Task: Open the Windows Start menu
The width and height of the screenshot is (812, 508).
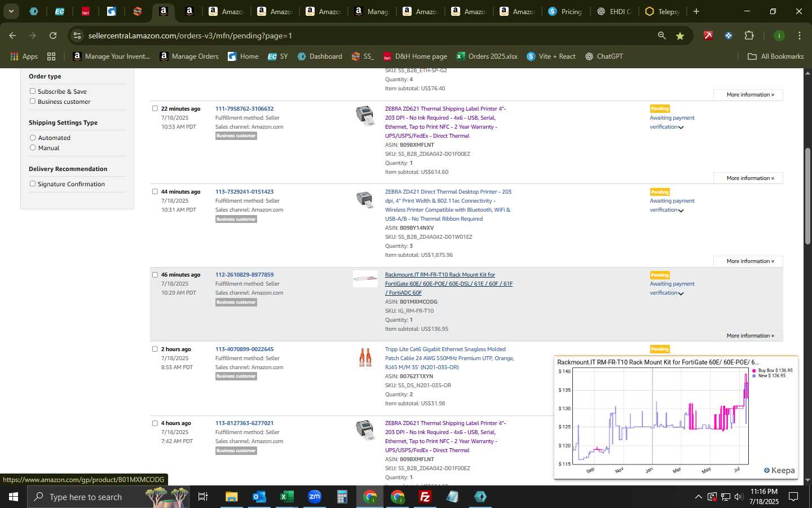Action: coord(14,497)
